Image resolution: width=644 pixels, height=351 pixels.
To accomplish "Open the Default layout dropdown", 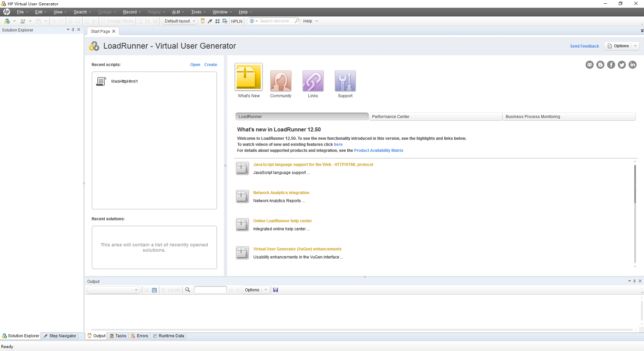I will pyautogui.click(x=180, y=21).
